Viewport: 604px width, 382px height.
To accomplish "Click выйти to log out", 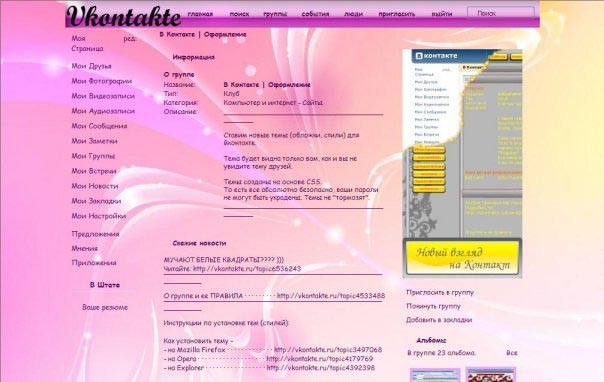I will [442, 14].
